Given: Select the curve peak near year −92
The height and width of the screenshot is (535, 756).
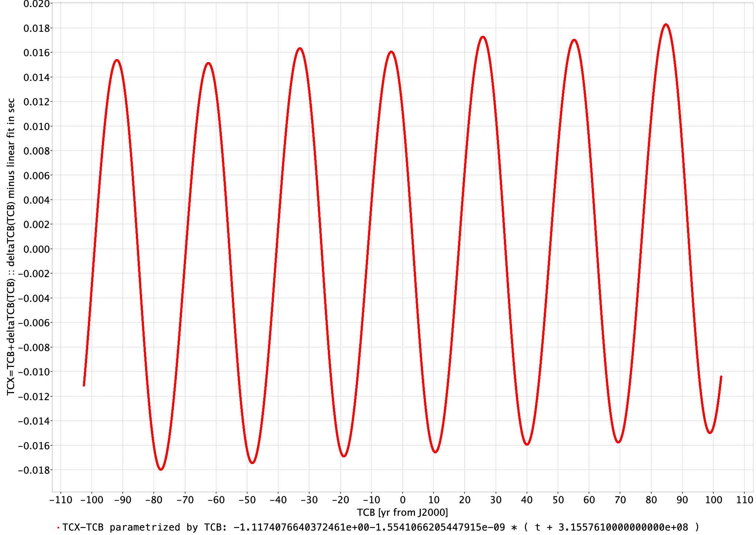Looking at the screenshot, I should tap(117, 60).
